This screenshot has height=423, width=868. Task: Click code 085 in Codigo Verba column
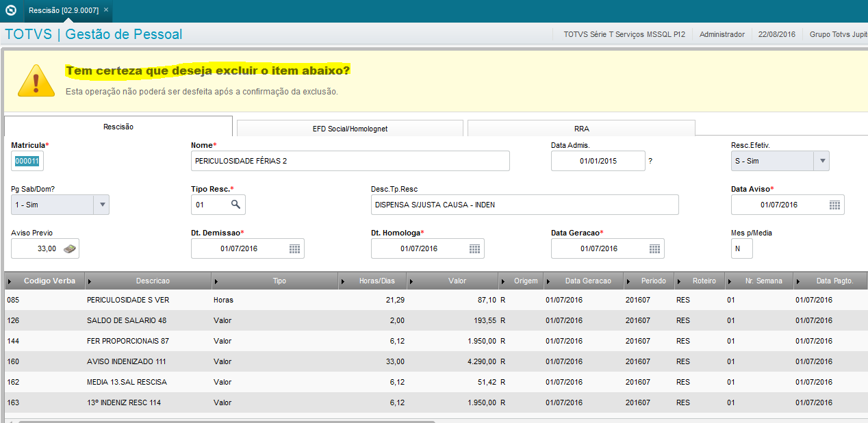[x=13, y=300]
